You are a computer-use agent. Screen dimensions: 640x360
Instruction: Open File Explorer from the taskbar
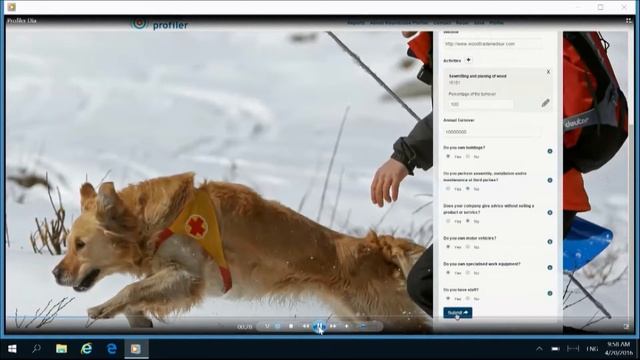coord(62,349)
